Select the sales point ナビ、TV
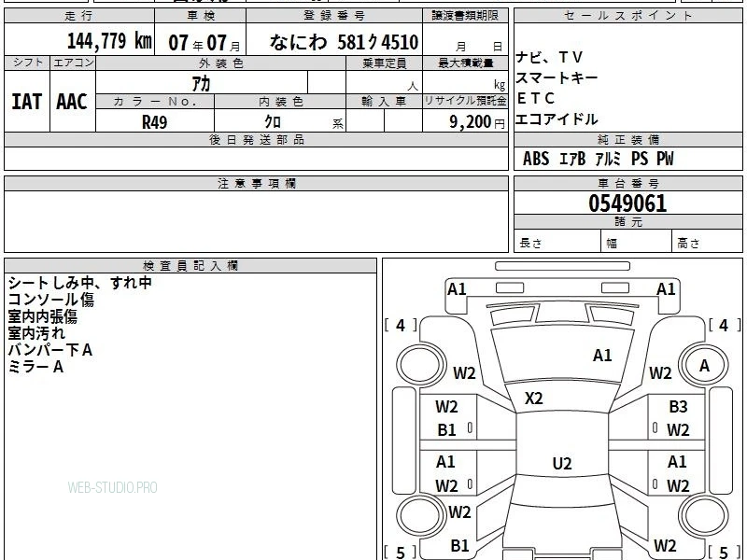 pos(549,57)
